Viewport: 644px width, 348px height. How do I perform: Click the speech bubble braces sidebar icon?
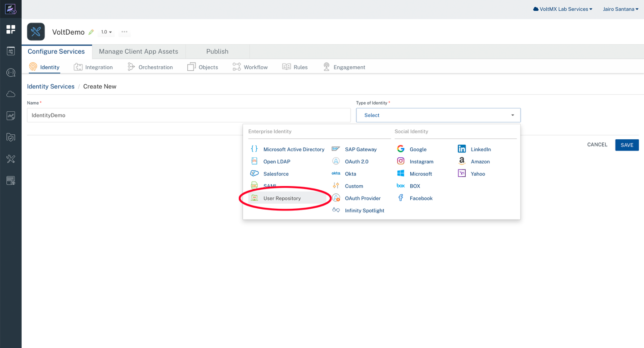(x=11, y=73)
